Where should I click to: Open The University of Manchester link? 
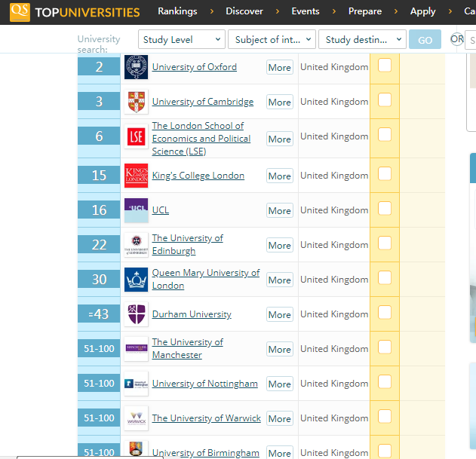click(x=188, y=348)
